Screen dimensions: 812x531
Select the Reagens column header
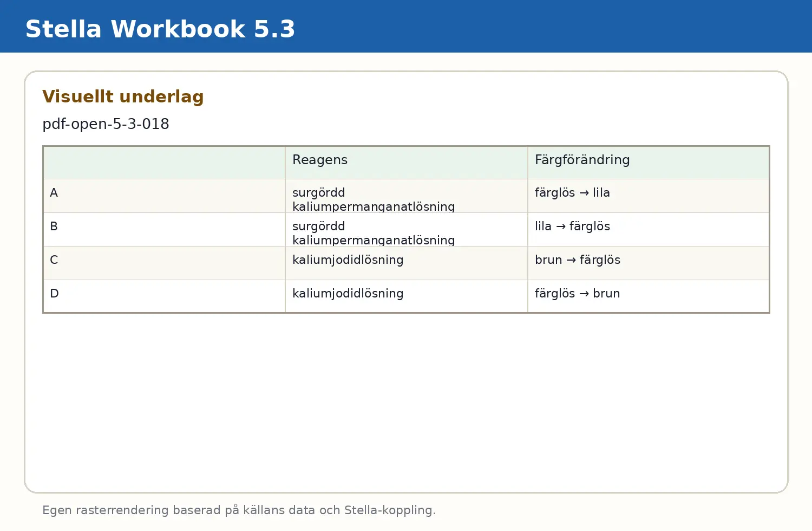(x=407, y=163)
